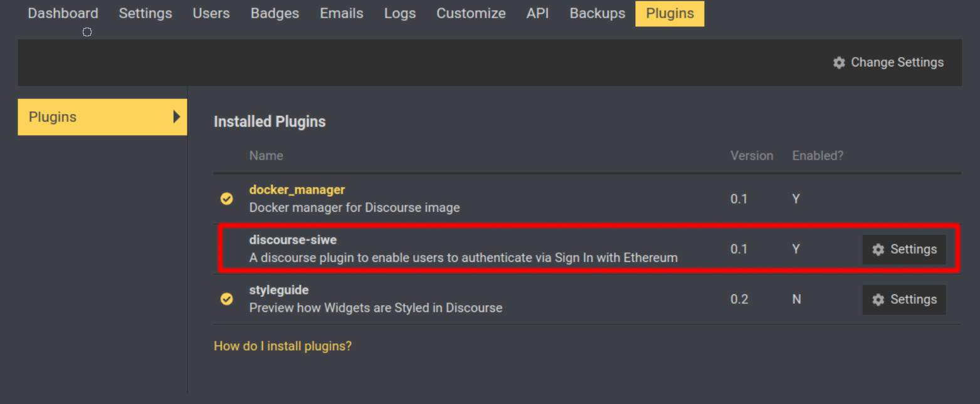This screenshot has height=404, width=980.
Task: Click the Name column header
Action: [266, 155]
